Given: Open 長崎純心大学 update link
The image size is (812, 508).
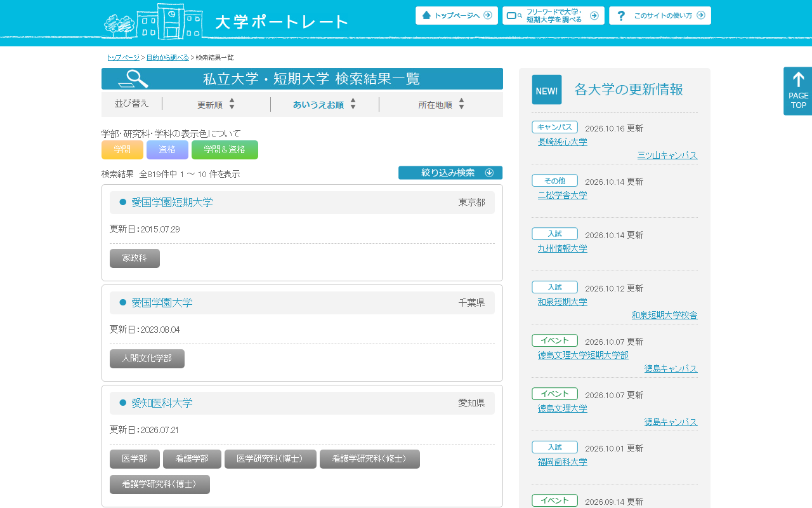Looking at the screenshot, I should (x=563, y=142).
